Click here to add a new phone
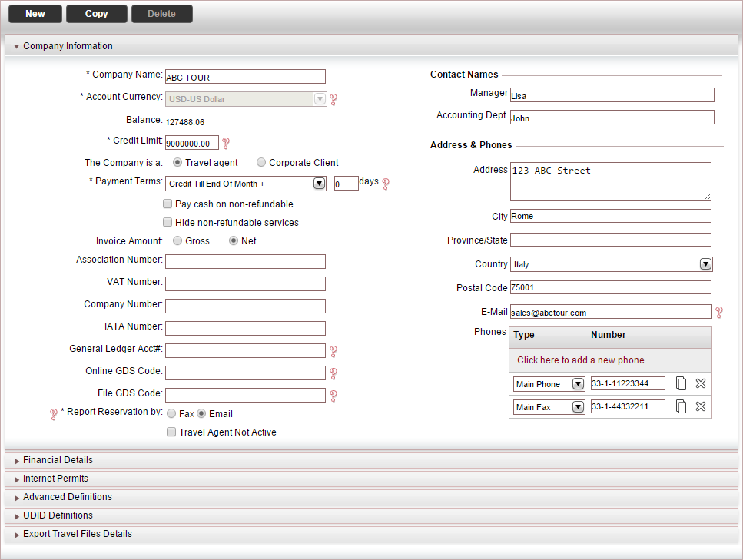This screenshot has width=743, height=560. click(x=580, y=360)
